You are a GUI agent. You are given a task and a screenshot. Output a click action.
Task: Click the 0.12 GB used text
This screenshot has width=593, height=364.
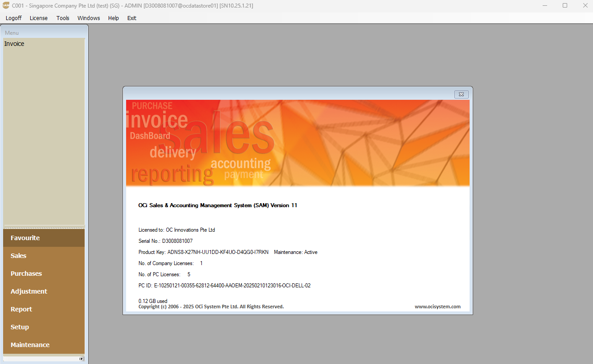[153, 301]
